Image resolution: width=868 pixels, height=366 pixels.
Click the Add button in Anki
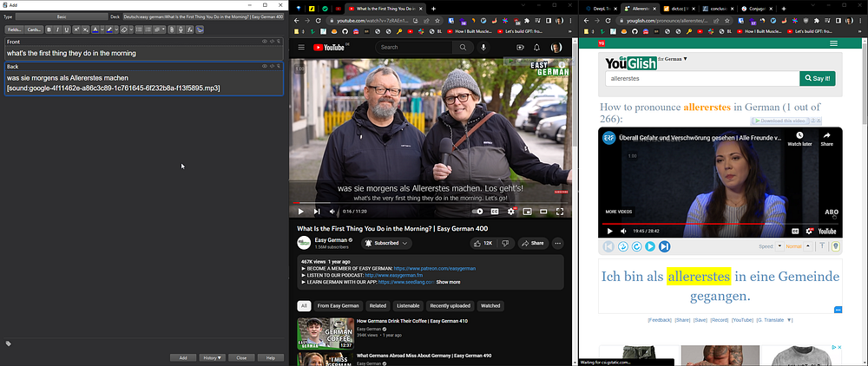point(182,357)
